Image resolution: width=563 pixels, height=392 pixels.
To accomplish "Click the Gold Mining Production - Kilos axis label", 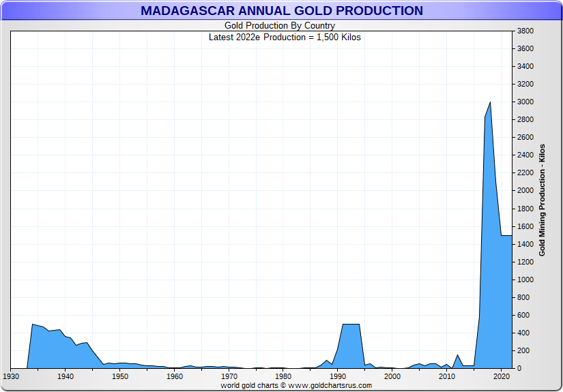I will tap(543, 200).
